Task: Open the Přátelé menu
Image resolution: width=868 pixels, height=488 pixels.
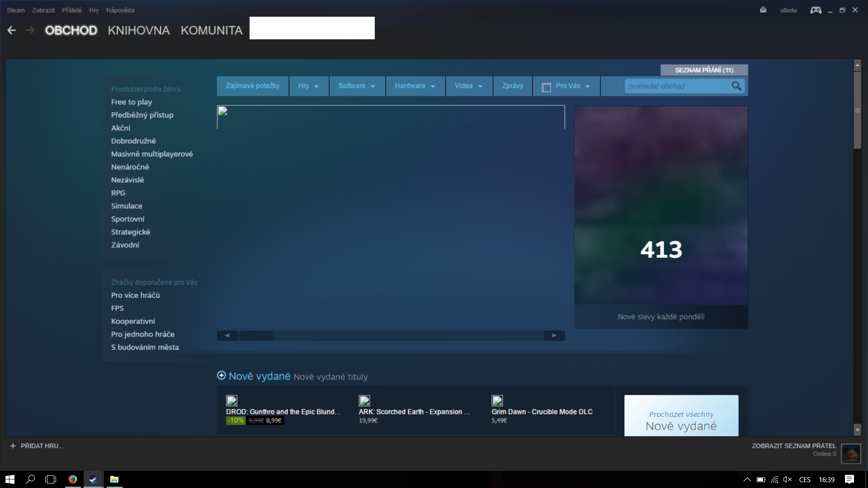Action: (x=72, y=10)
